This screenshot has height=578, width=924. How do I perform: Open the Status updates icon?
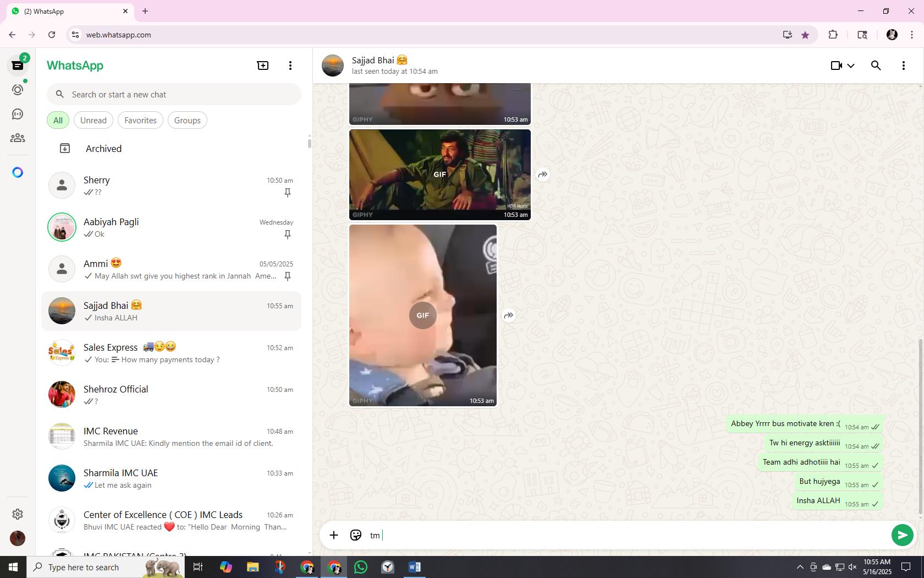coord(18,90)
